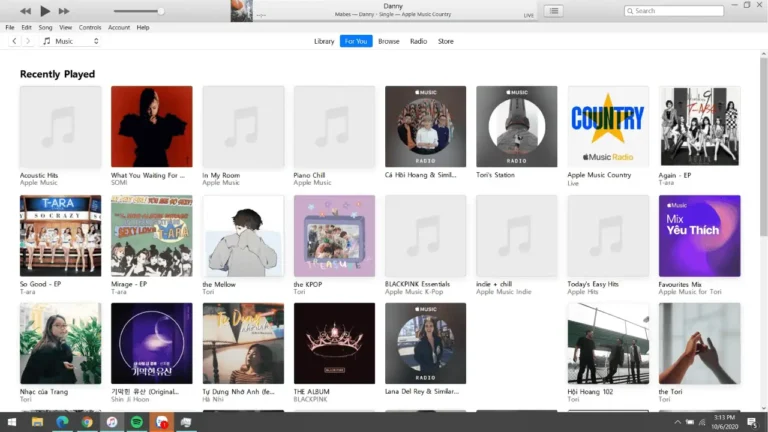This screenshot has width=768, height=432.
Task: Go forward with the right arrow
Action: (x=28, y=41)
